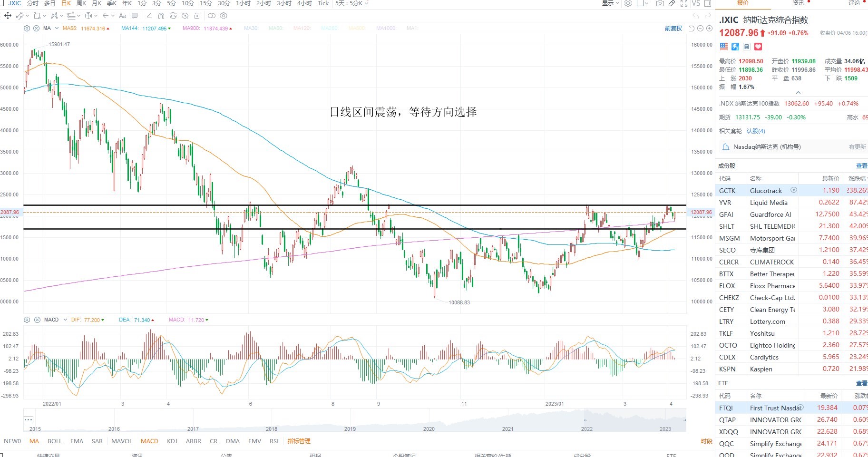Screen dimensions: 868x457
Task: Expand the 5天:5分K period dropdown
Action: click(351, 3)
